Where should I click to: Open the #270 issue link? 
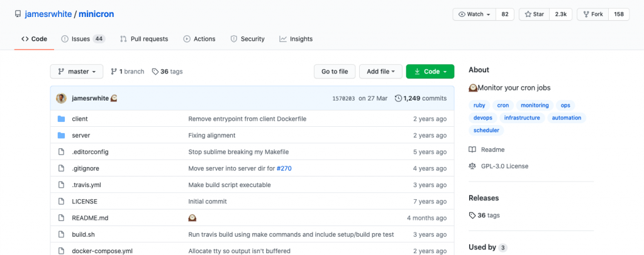(284, 168)
